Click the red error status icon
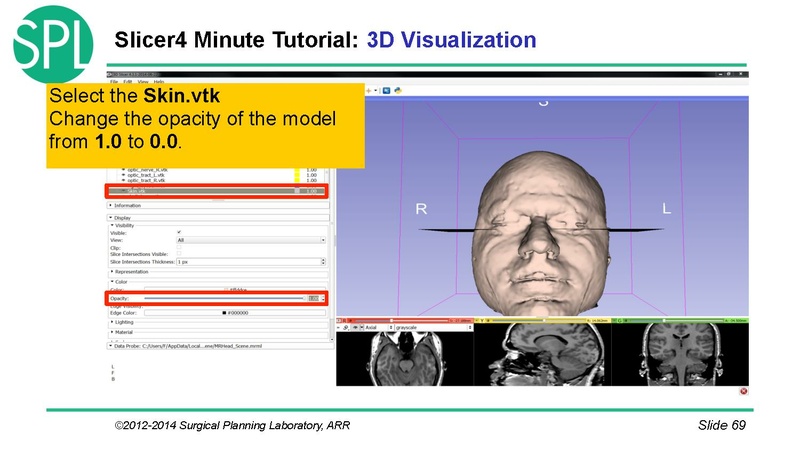Image resolution: width=800 pixels, height=450 pixels. click(x=743, y=391)
